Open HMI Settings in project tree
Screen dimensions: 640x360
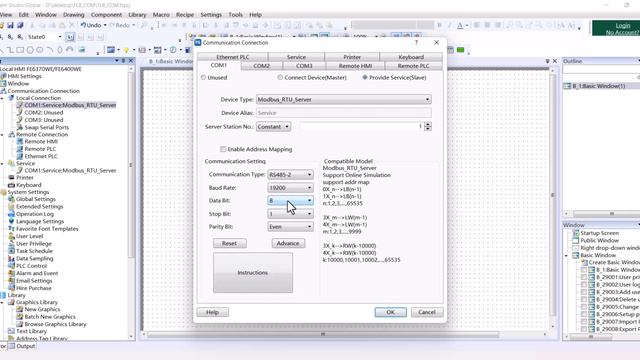(24, 76)
